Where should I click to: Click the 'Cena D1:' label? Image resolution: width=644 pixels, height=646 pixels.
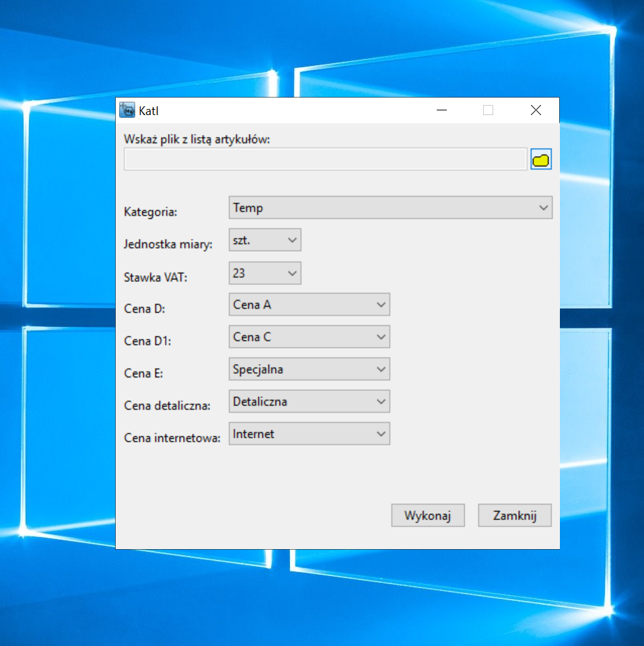(147, 341)
